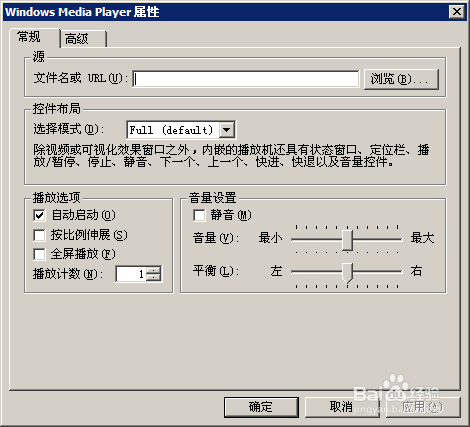The height and width of the screenshot is (427, 470).
Task: Click the 左 label of balance slider
Action: click(276, 271)
